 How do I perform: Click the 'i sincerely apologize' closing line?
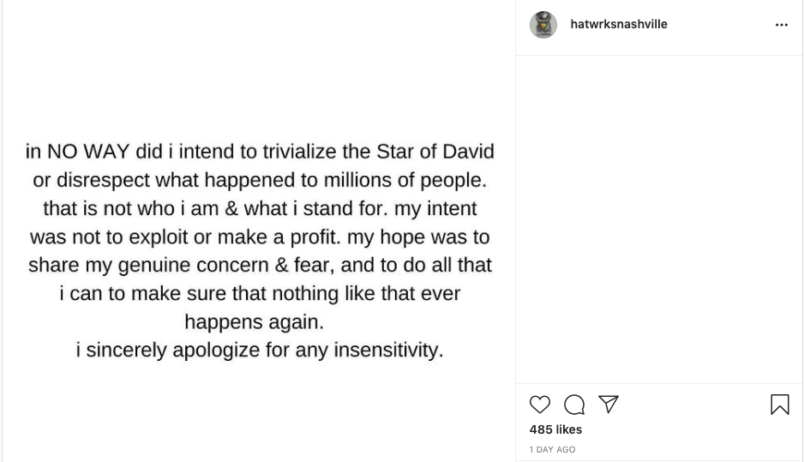pyautogui.click(x=259, y=350)
